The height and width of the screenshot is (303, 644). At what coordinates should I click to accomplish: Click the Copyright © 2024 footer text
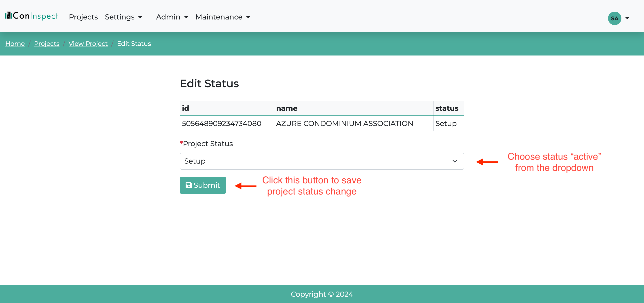click(x=322, y=294)
